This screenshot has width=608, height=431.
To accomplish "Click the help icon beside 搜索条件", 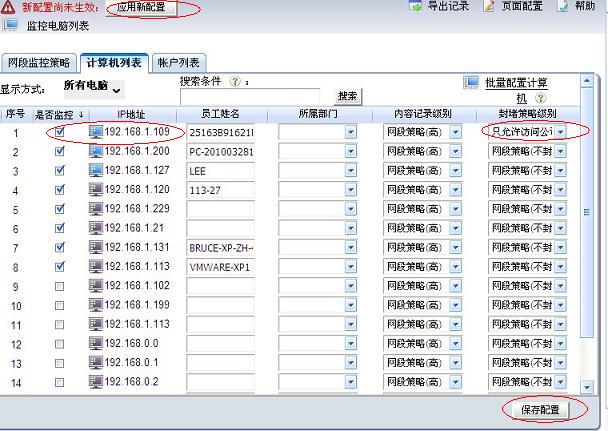I will [x=235, y=81].
